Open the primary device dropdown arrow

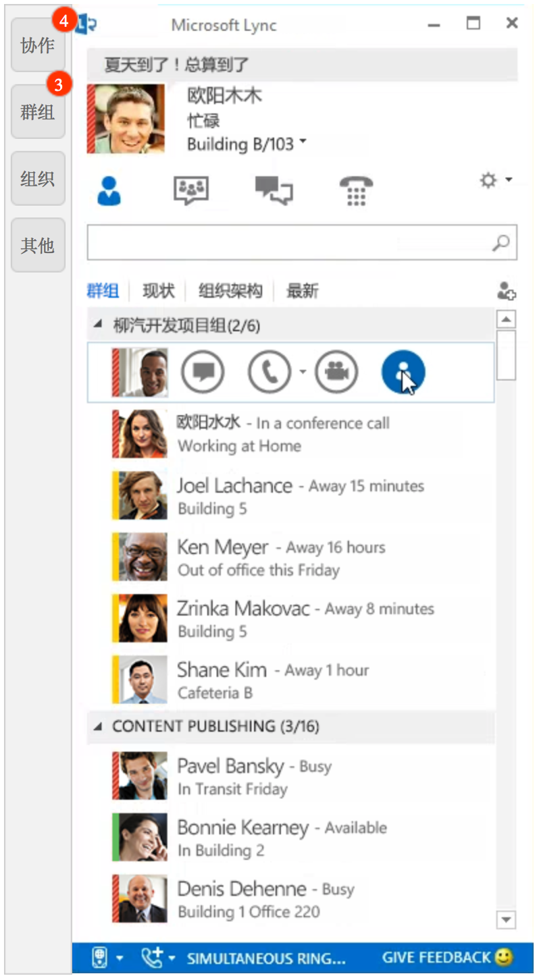(x=120, y=958)
